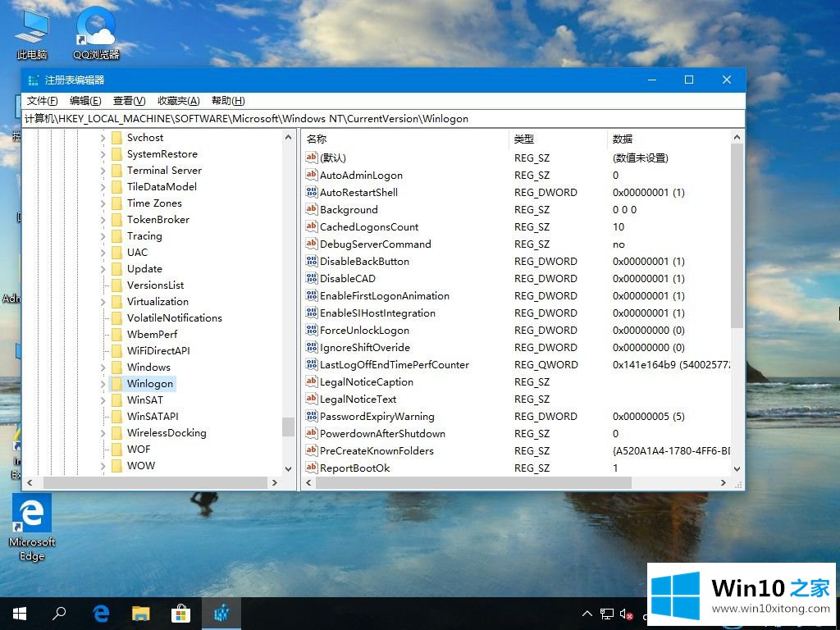This screenshot has height=630, width=840.
Task: Expand the WirelessDocking key
Action: 103,433
